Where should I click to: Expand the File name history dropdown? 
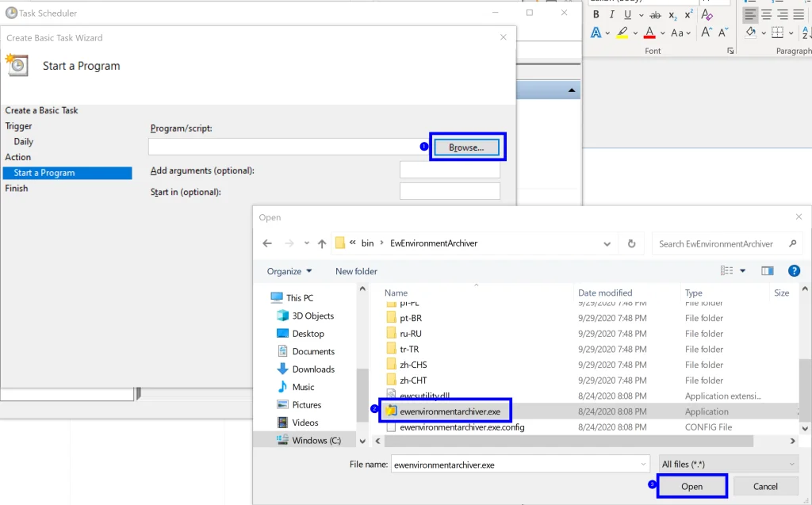coord(642,465)
